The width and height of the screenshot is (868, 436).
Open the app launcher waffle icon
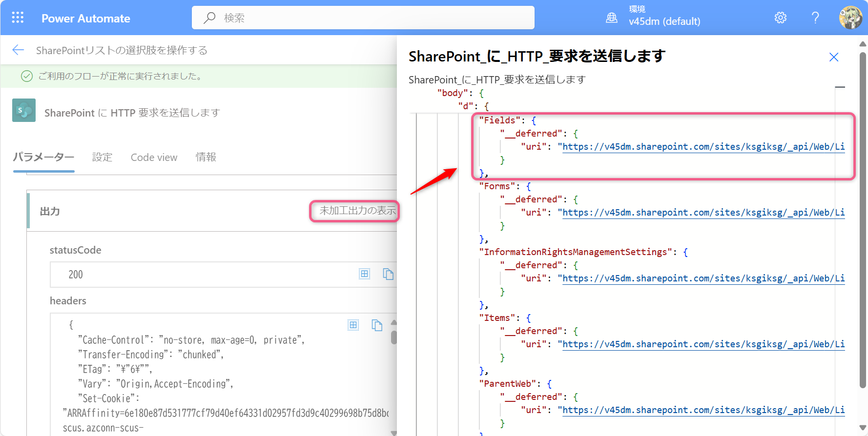tap(18, 18)
